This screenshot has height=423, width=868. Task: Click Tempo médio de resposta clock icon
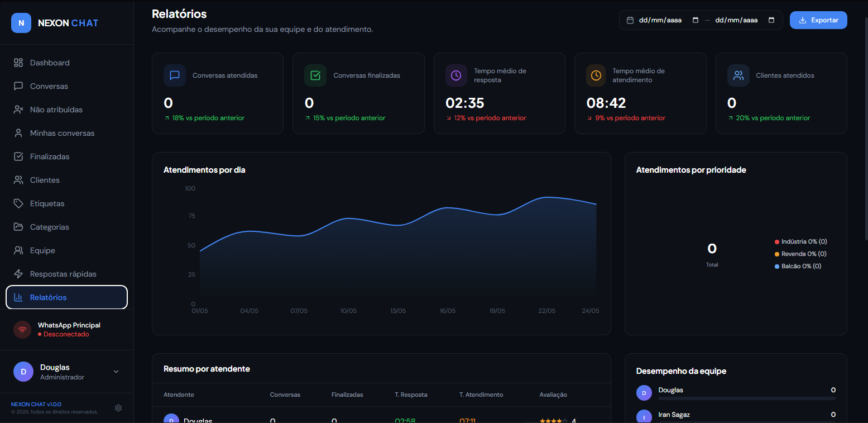(x=456, y=75)
